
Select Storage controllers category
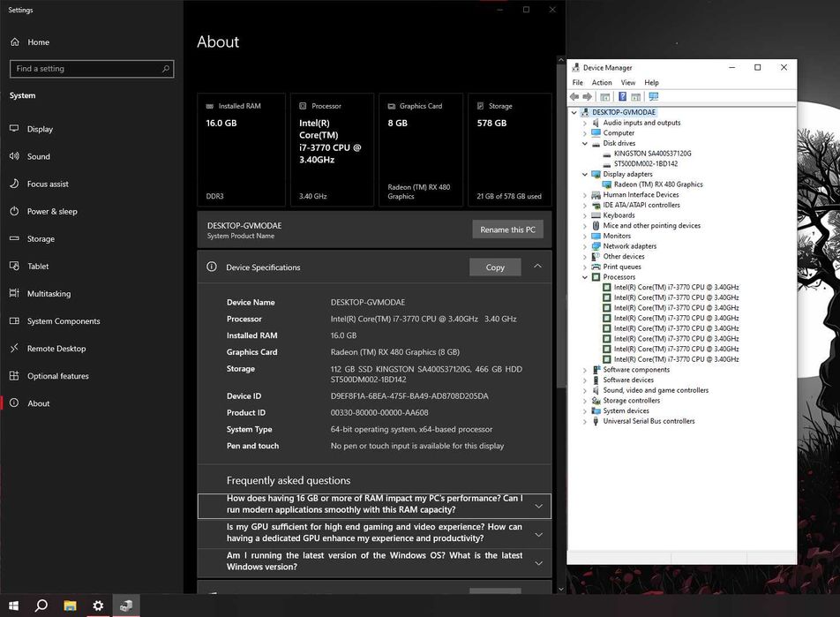631,401
